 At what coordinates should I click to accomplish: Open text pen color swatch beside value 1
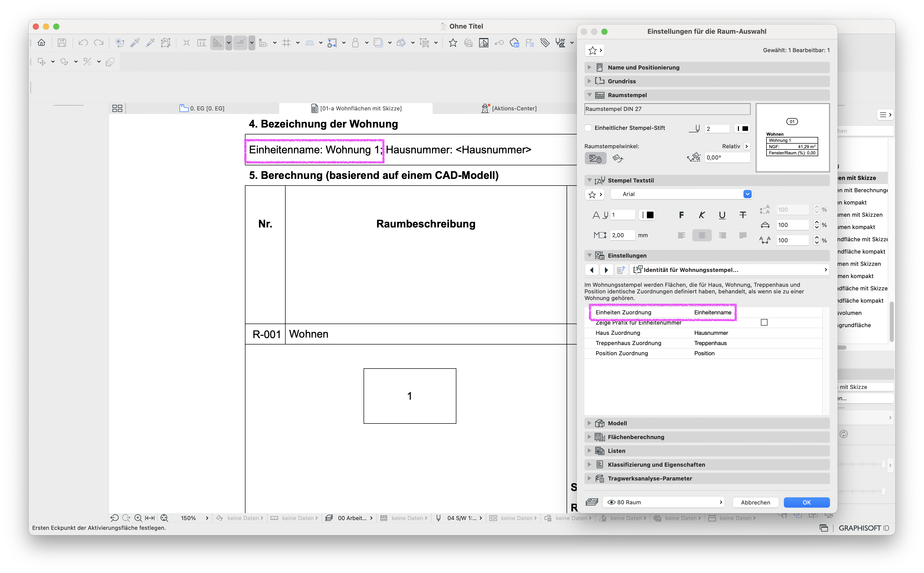(647, 215)
